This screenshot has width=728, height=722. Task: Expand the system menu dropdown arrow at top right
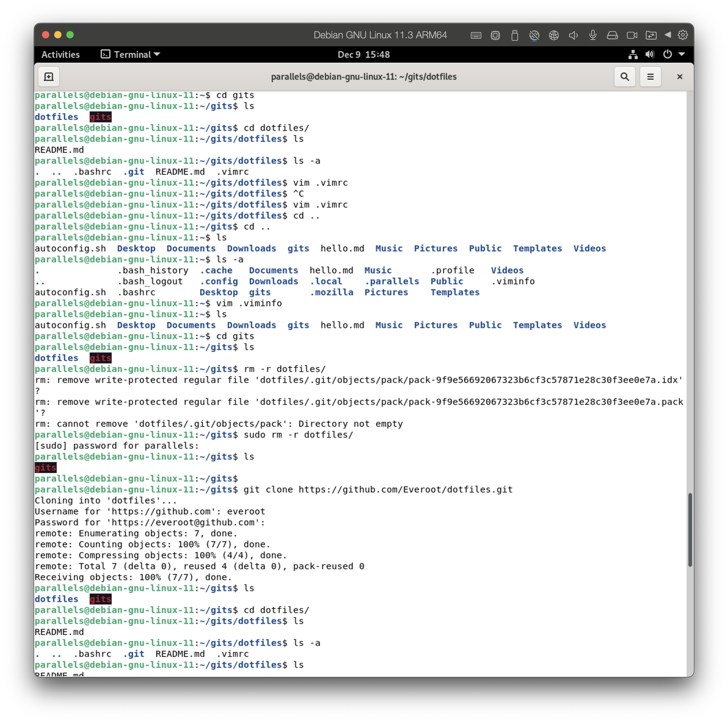coord(682,54)
